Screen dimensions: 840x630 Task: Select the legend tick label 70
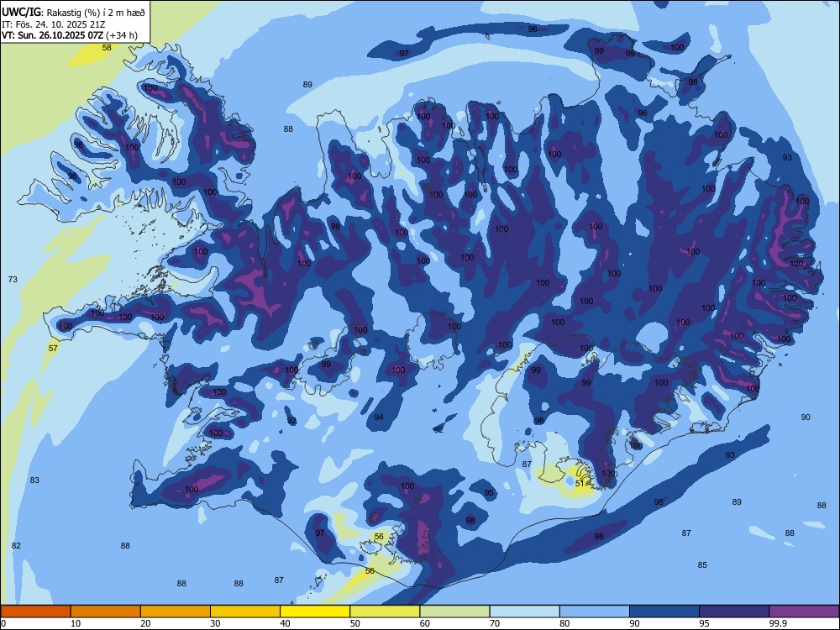495,623
